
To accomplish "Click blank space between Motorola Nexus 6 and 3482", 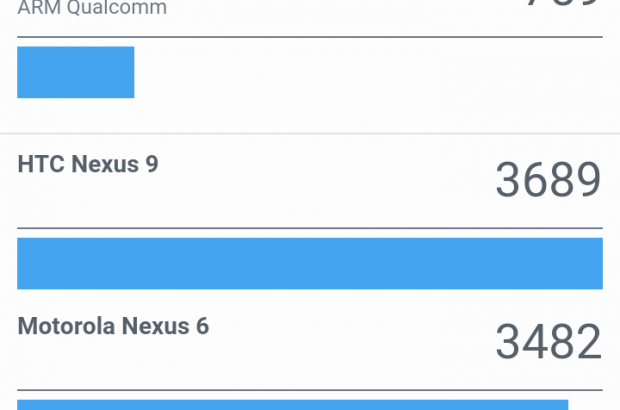I will click(x=350, y=342).
